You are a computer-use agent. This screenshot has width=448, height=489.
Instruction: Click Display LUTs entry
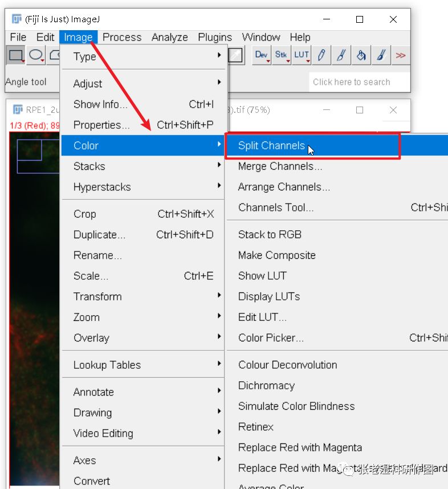(x=337, y=296)
